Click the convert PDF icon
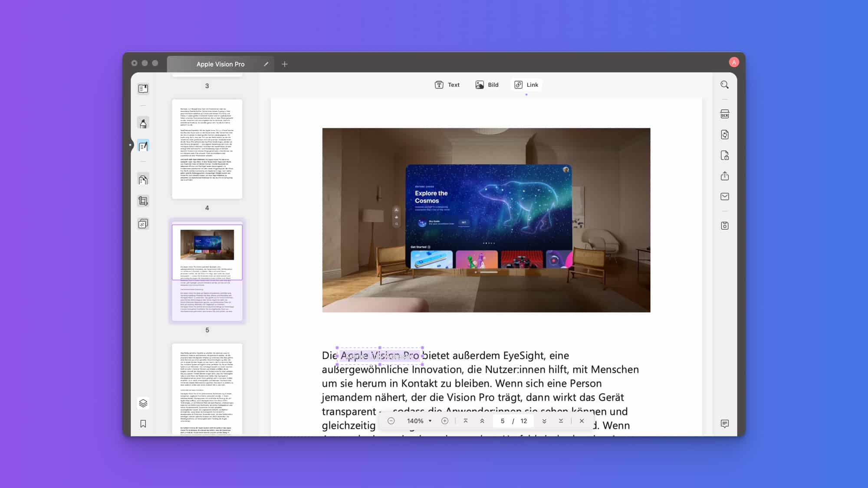 [724, 134]
